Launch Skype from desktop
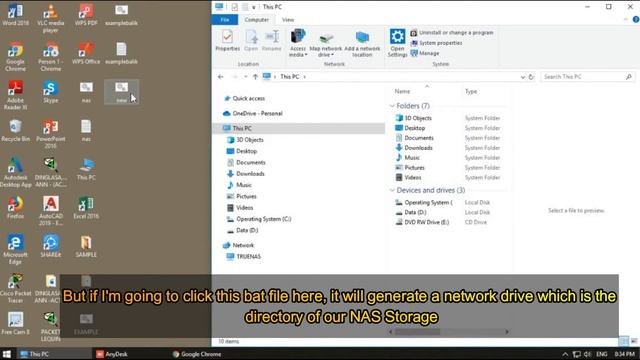The image size is (640, 360). (x=51, y=92)
